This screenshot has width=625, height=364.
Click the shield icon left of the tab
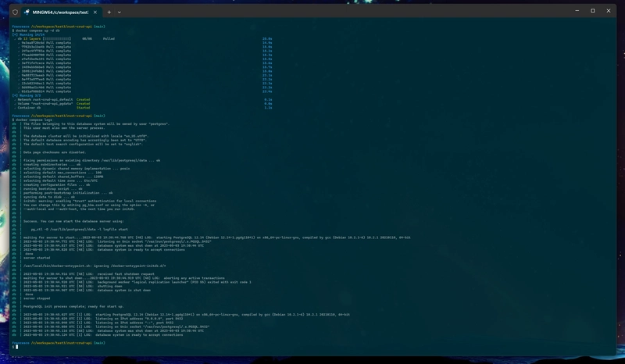[x=15, y=12]
